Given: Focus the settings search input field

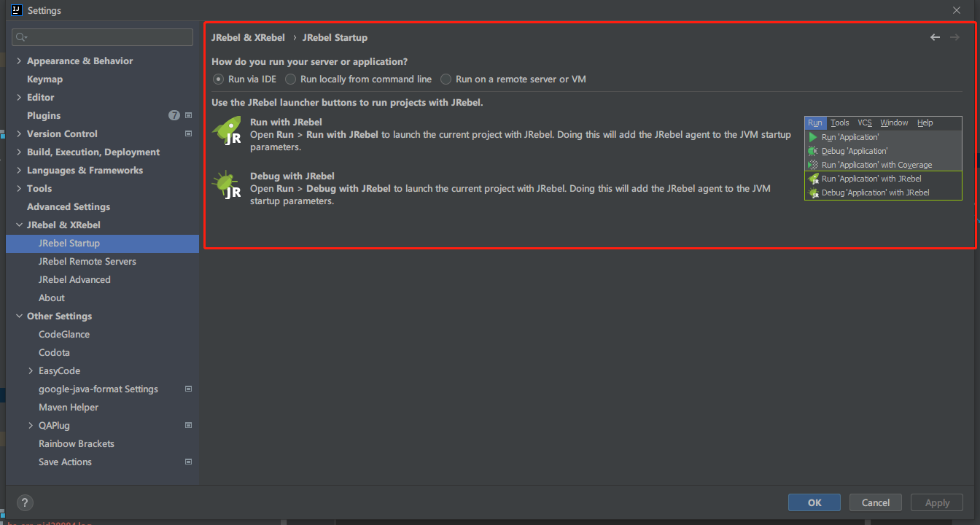Looking at the screenshot, I should (103, 37).
